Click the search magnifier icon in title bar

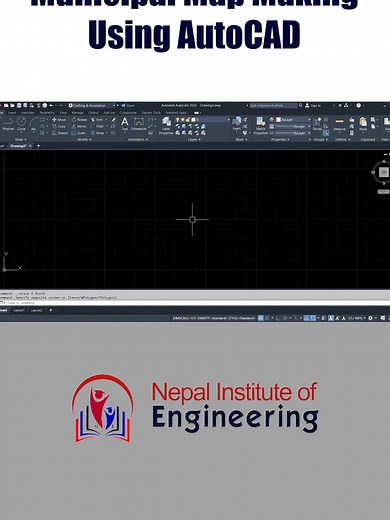click(x=300, y=105)
